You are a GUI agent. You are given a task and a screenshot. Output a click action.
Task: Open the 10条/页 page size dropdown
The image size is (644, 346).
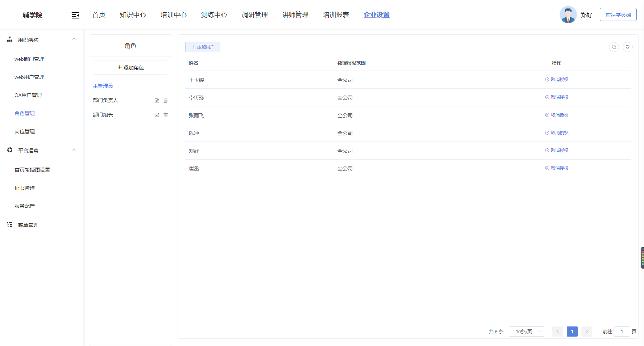click(x=527, y=332)
